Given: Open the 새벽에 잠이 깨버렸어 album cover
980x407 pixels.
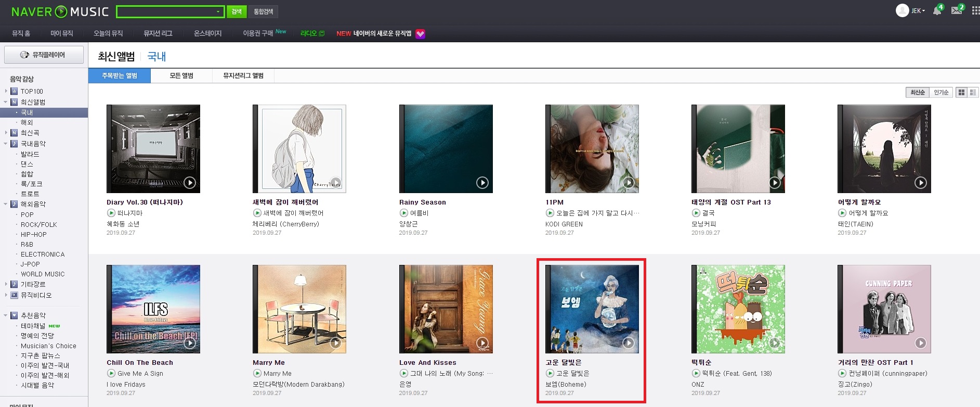Looking at the screenshot, I should point(299,149).
